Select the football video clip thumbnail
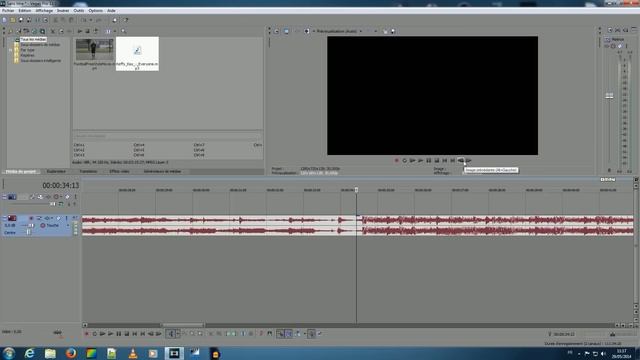Image resolution: width=640 pixels, height=360 pixels. [x=94, y=50]
